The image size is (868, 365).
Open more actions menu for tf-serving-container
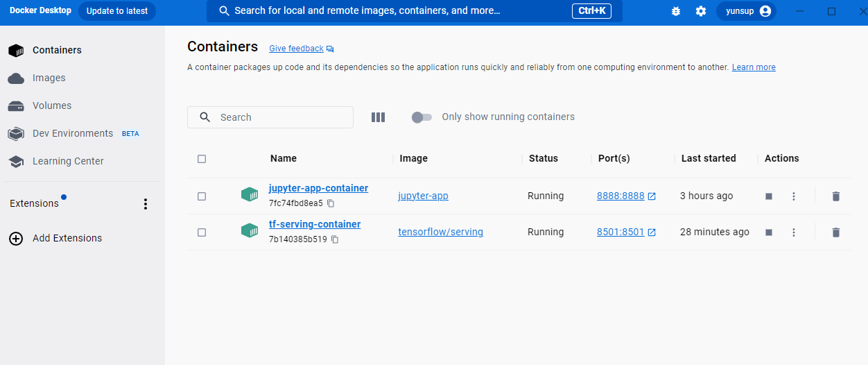click(794, 232)
